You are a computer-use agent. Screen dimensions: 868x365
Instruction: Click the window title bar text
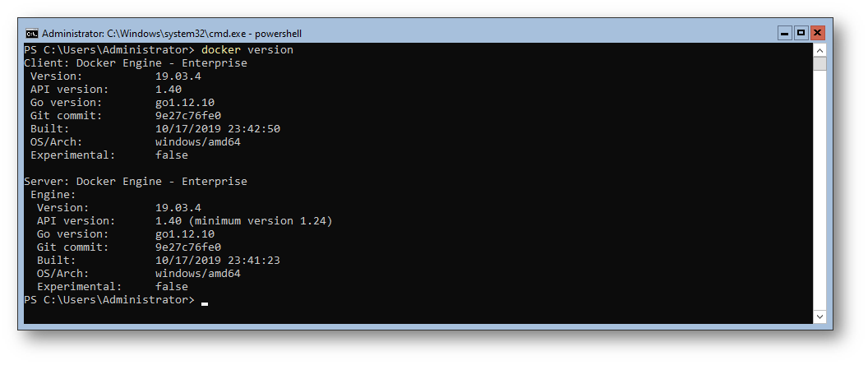[172, 34]
